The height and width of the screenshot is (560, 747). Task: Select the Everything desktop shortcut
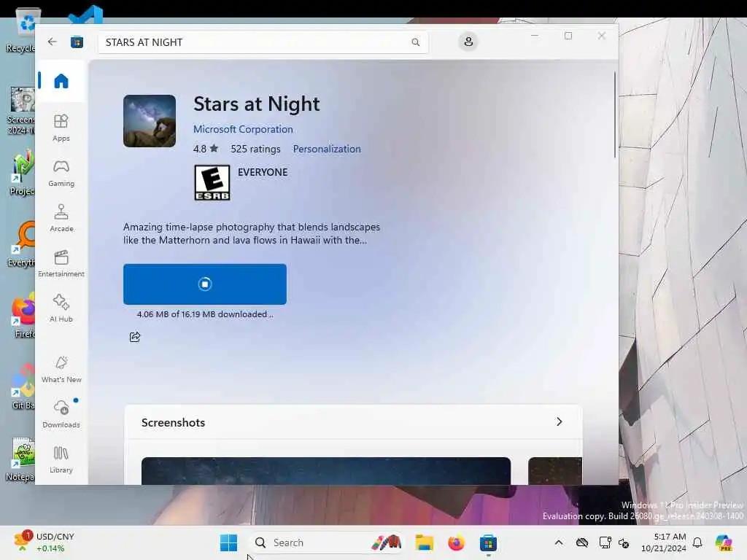23,244
